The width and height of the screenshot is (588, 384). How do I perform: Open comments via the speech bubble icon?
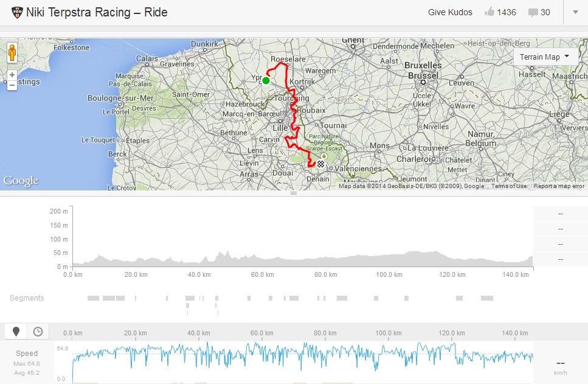(x=533, y=12)
